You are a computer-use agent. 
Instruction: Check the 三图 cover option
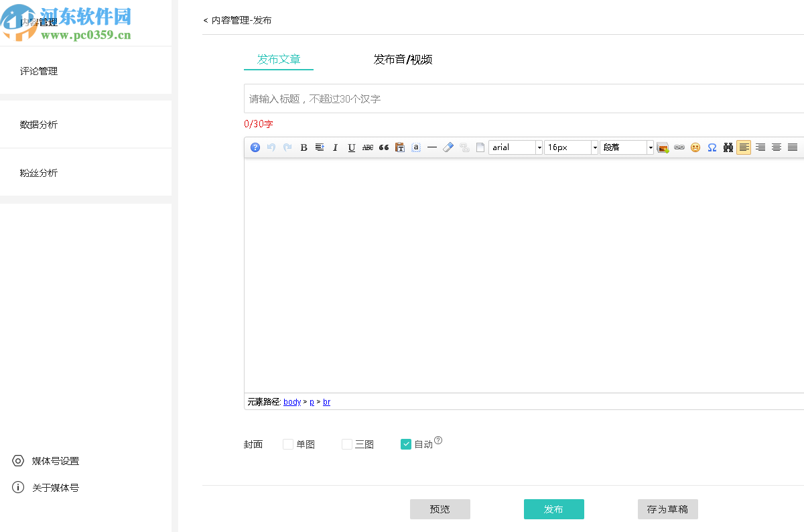346,444
